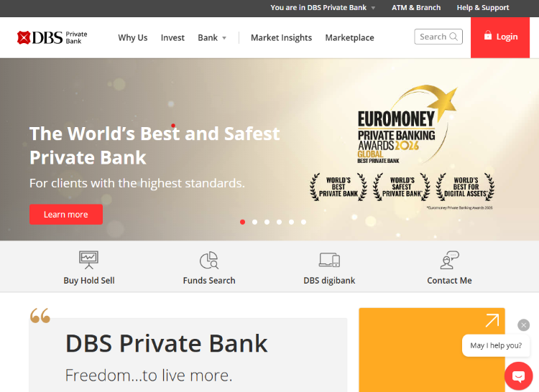The image size is (539, 392).
Task: Click World's Safest Private Bank laurel
Action: click(402, 187)
